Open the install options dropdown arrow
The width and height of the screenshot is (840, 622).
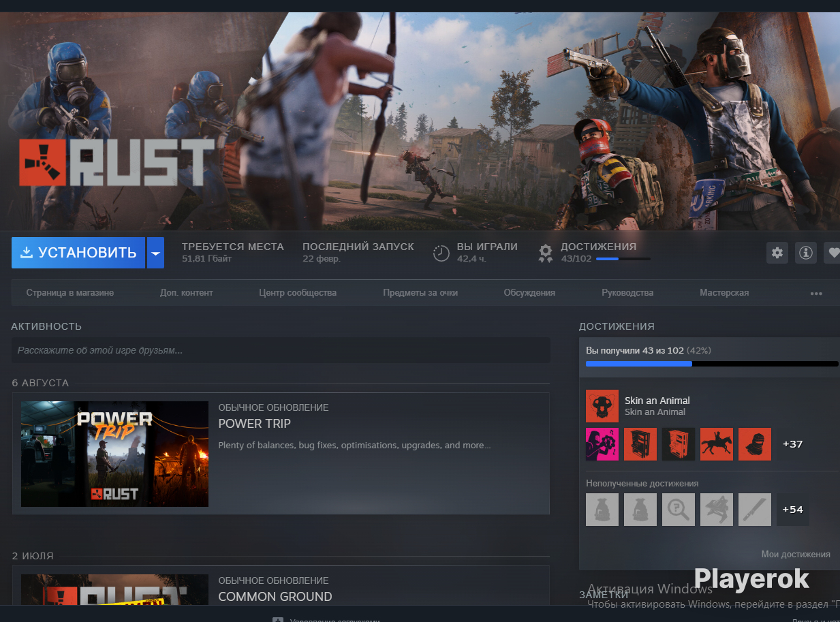tap(155, 253)
